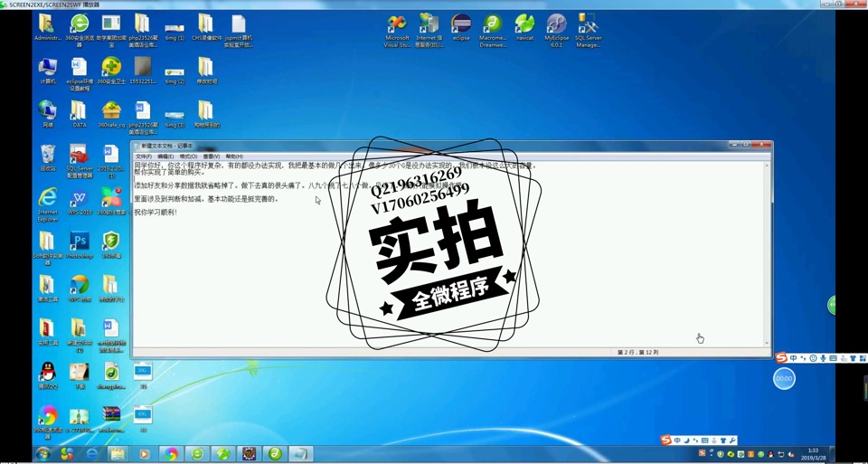Launch Macromedia Dreamweaver shortcut
This screenshot has width=868, height=464.
(493, 24)
